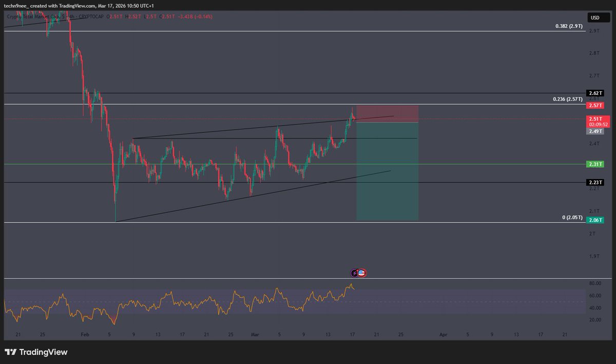Click the Apr label on time axis

(443, 334)
